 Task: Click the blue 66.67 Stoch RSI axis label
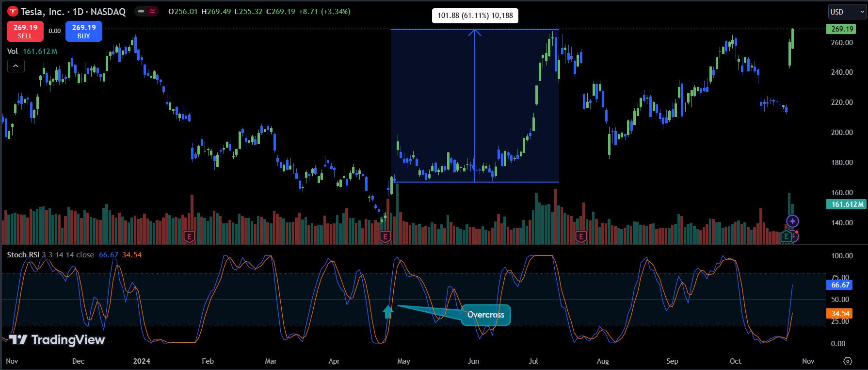tap(840, 285)
